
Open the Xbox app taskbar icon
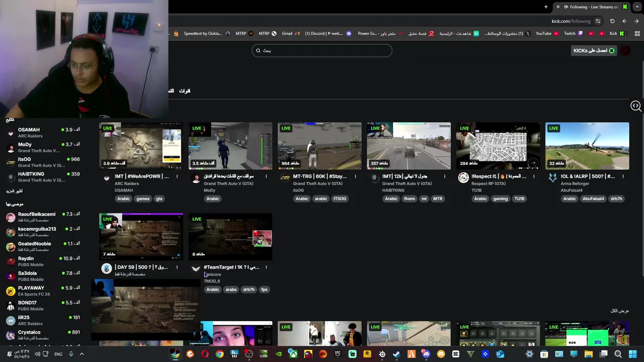293,354
